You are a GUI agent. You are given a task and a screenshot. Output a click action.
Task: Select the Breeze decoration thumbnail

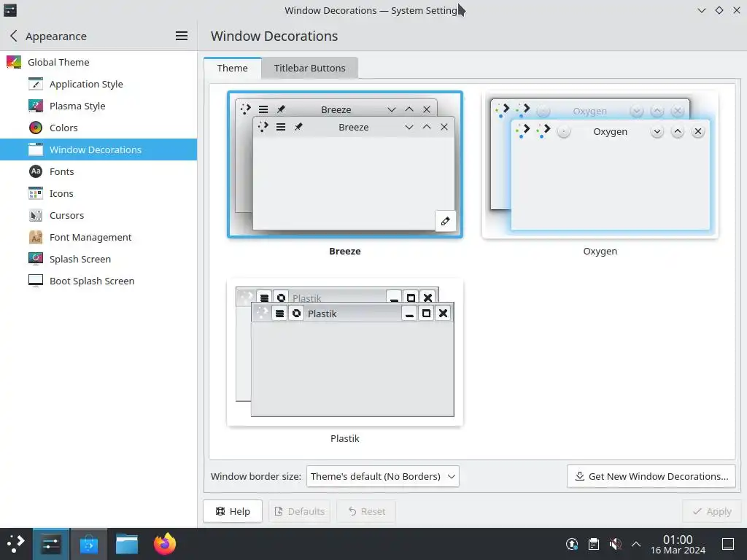(345, 164)
